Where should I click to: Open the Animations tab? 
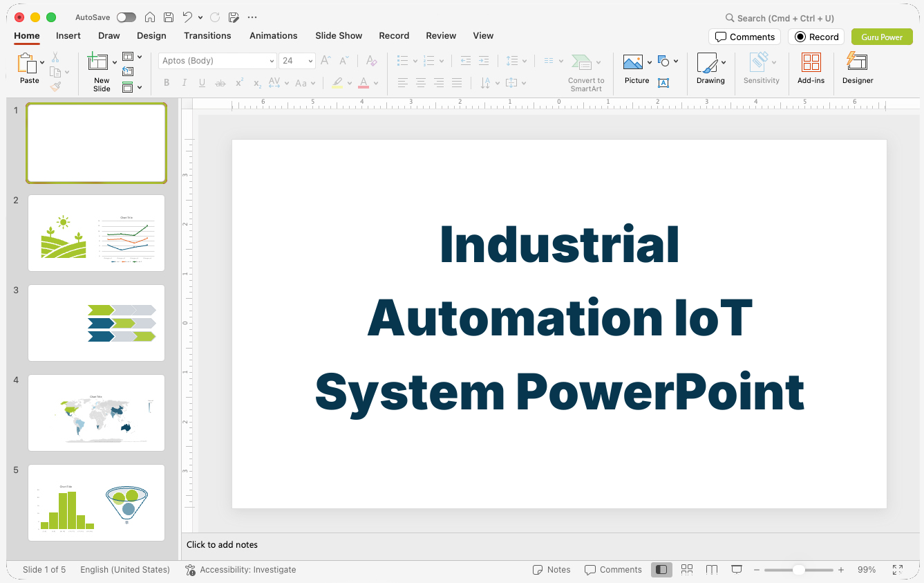point(274,36)
